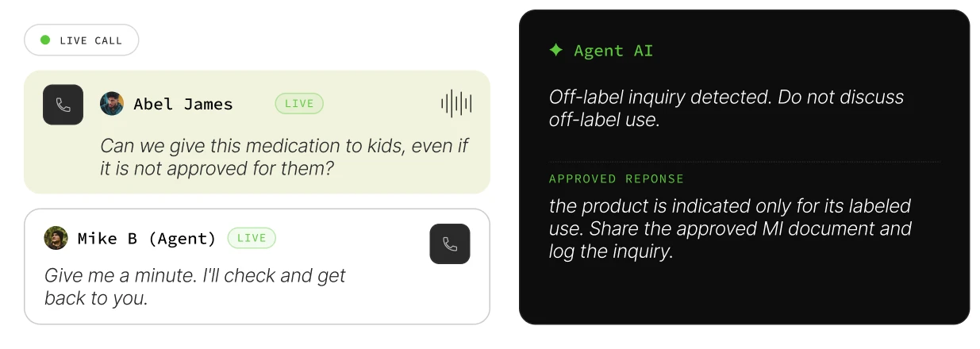Click the LIVE CALL status pill
The width and height of the screenshot is (980, 349).
(x=82, y=40)
